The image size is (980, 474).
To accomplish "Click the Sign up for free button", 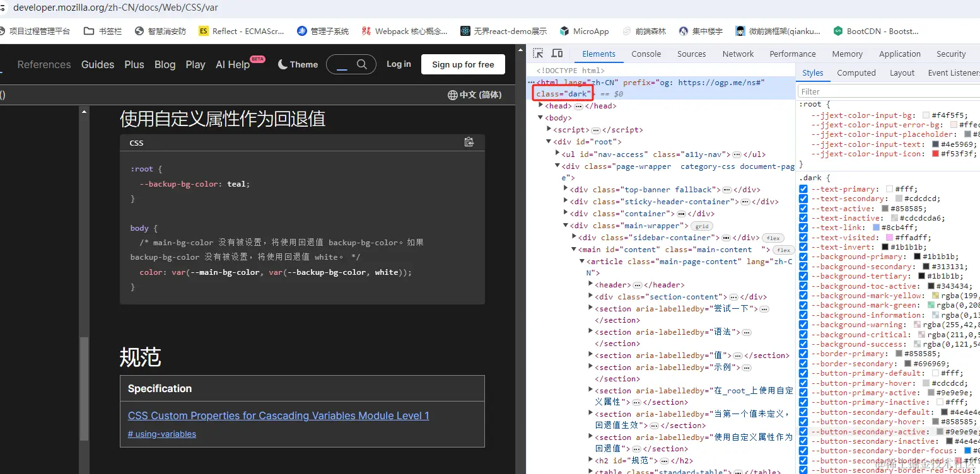I will (463, 64).
